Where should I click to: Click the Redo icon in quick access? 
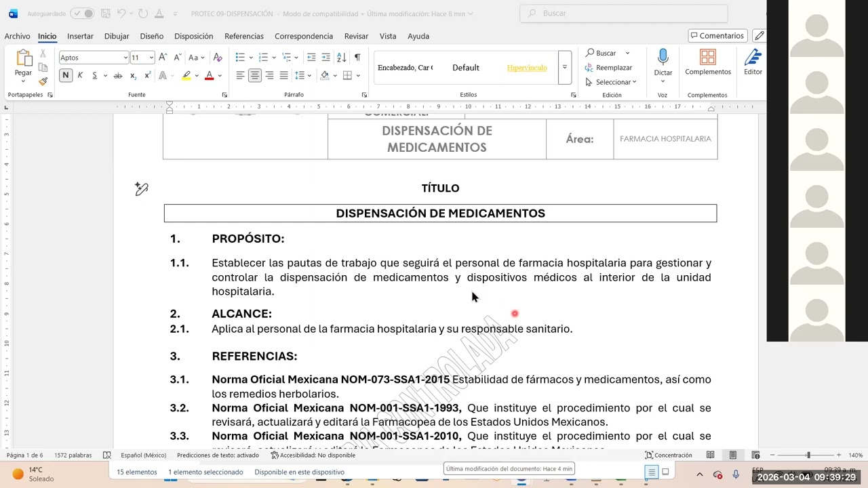click(142, 14)
